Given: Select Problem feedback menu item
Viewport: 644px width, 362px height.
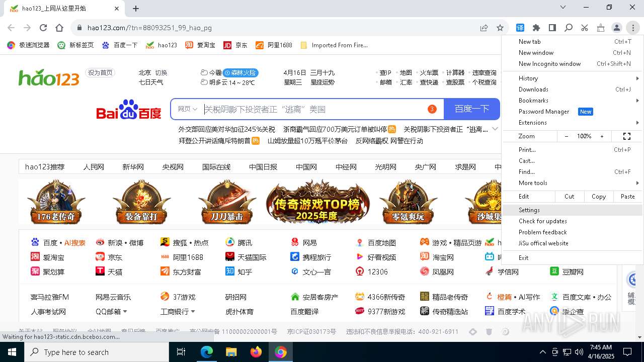Looking at the screenshot, I should (x=573, y=232).
